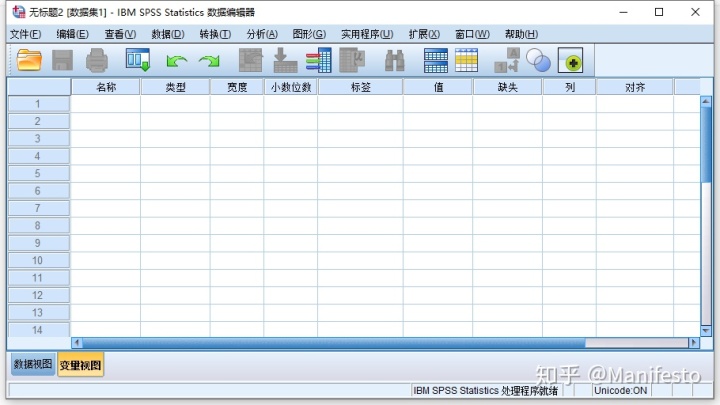Click the Insert variable icon
720x405 pixels.
coord(467,60)
